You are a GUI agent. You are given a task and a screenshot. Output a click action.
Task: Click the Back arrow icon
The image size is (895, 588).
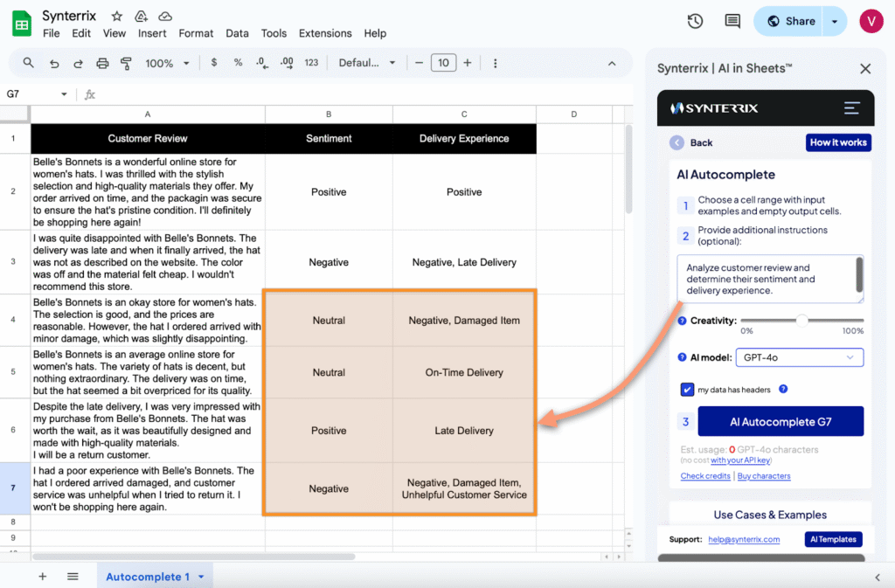tap(677, 142)
